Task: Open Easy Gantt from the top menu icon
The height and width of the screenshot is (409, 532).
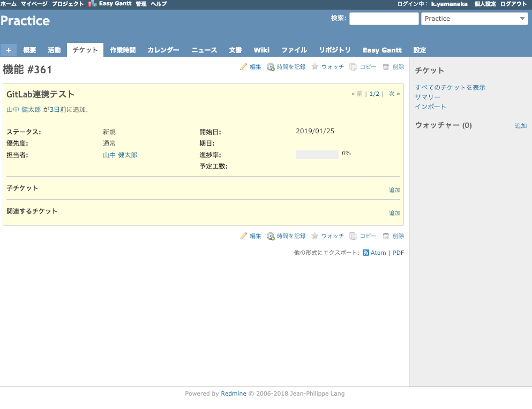Action: (x=93, y=4)
